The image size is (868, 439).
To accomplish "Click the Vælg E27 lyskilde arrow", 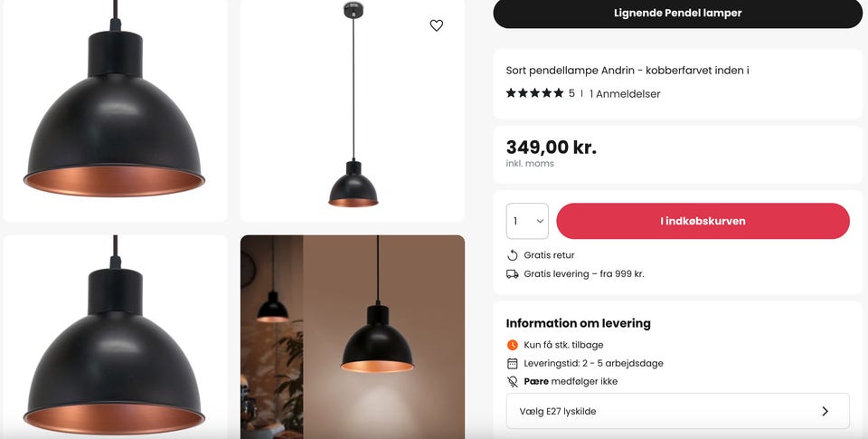I will click(x=825, y=411).
